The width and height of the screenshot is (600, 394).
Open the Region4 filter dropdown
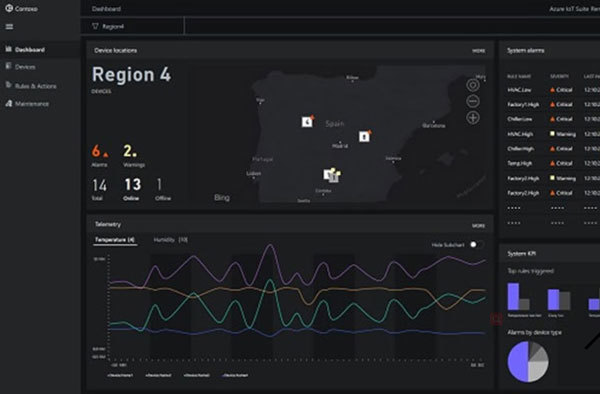132,26
